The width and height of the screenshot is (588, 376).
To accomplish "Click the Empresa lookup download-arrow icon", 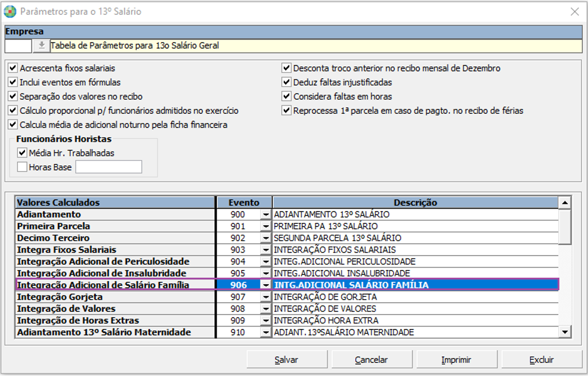I will (x=42, y=46).
